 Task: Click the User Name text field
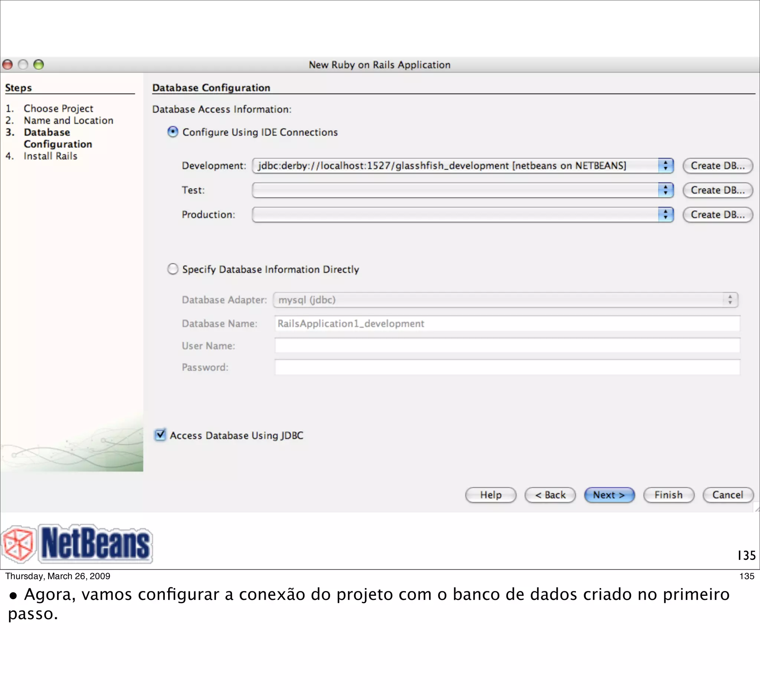[x=507, y=346]
